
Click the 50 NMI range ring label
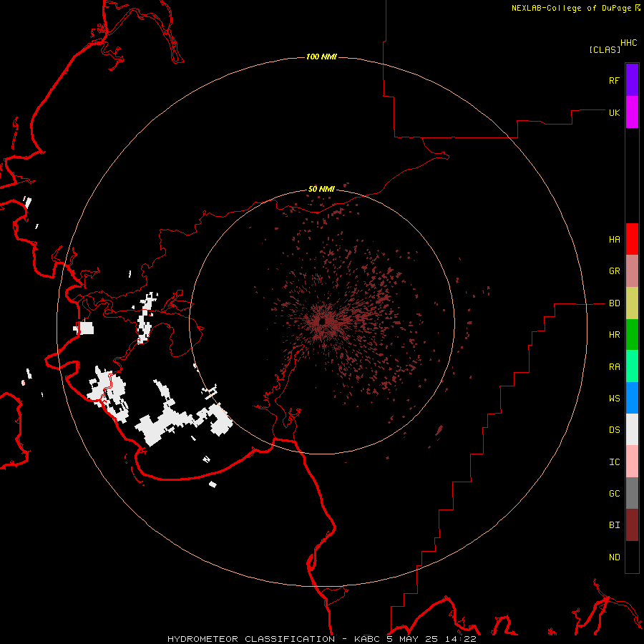[x=321, y=190]
